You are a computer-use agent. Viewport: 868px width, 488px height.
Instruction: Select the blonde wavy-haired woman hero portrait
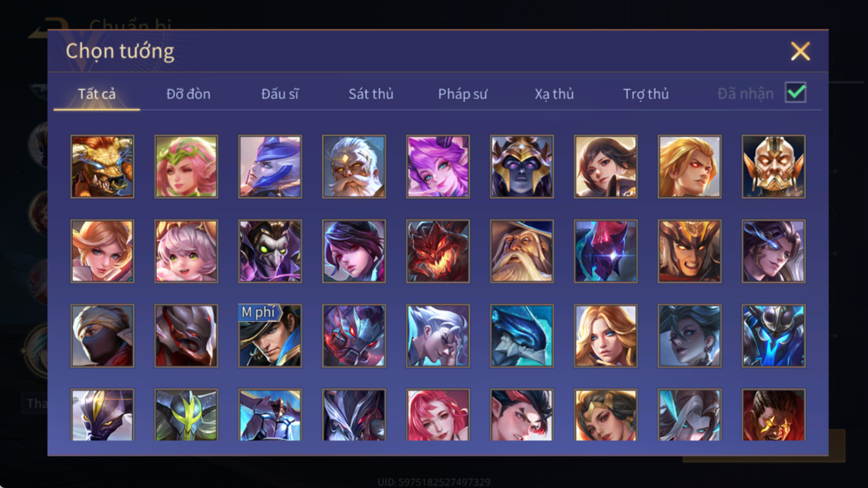pos(605,336)
